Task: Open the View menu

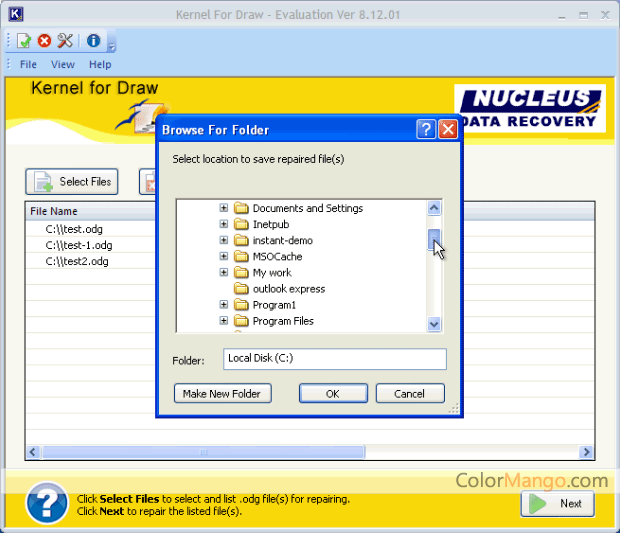Action: pos(63,64)
